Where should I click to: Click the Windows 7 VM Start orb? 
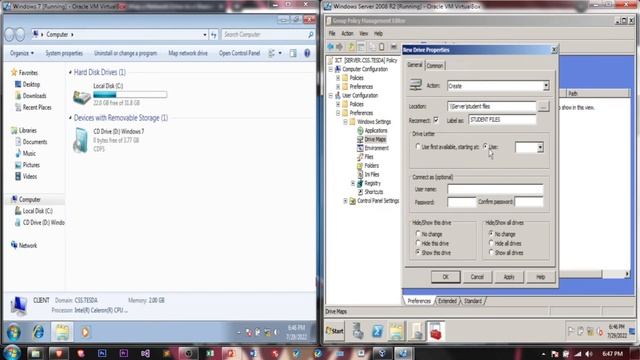(13, 332)
